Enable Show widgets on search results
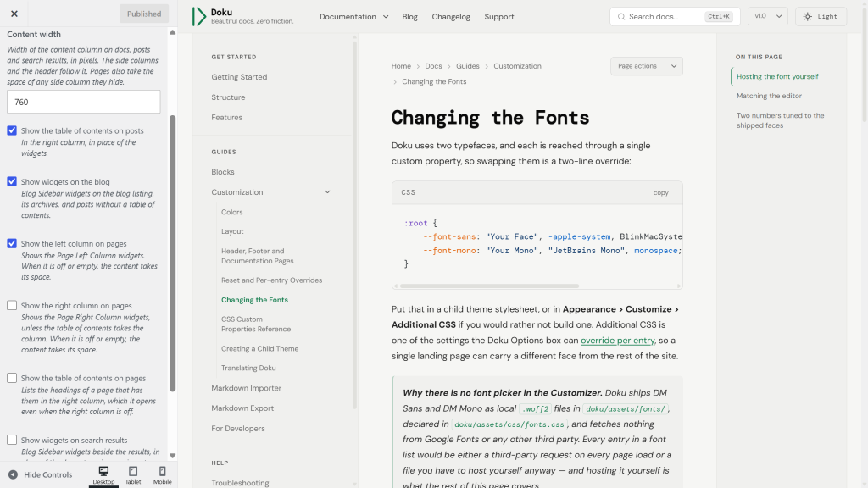 pyautogui.click(x=12, y=440)
